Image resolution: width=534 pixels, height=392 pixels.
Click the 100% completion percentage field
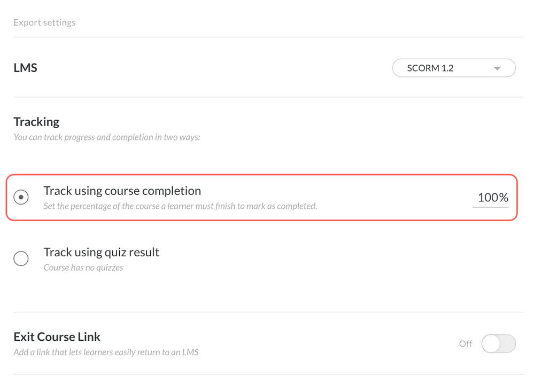click(492, 197)
